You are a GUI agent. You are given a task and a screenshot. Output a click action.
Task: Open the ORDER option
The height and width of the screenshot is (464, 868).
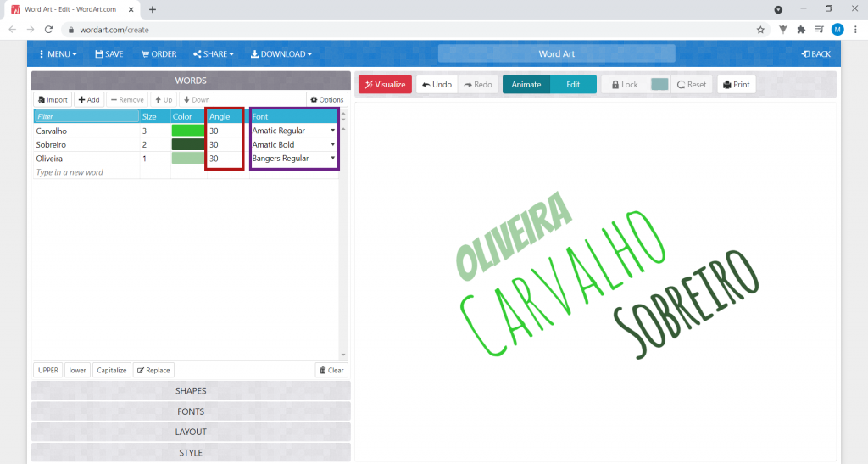pos(159,54)
